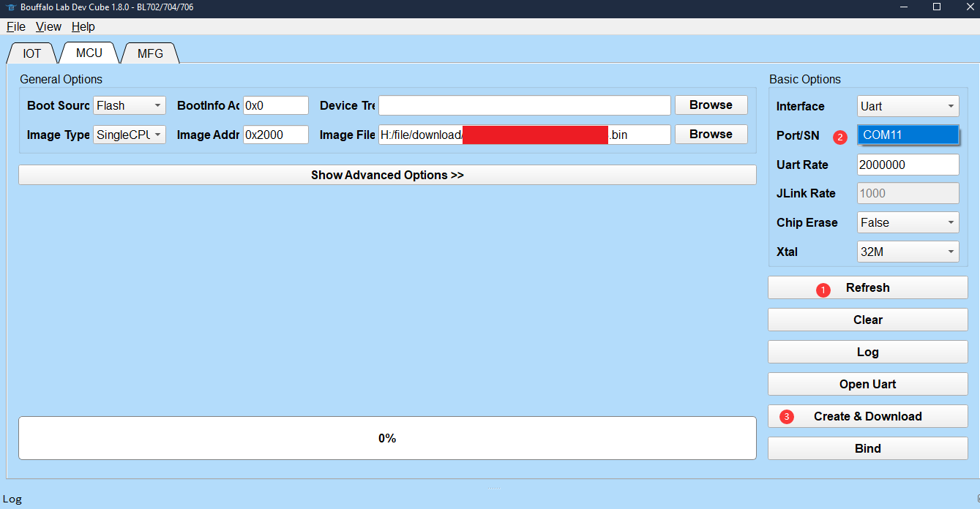Click the download progress bar

point(387,438)
